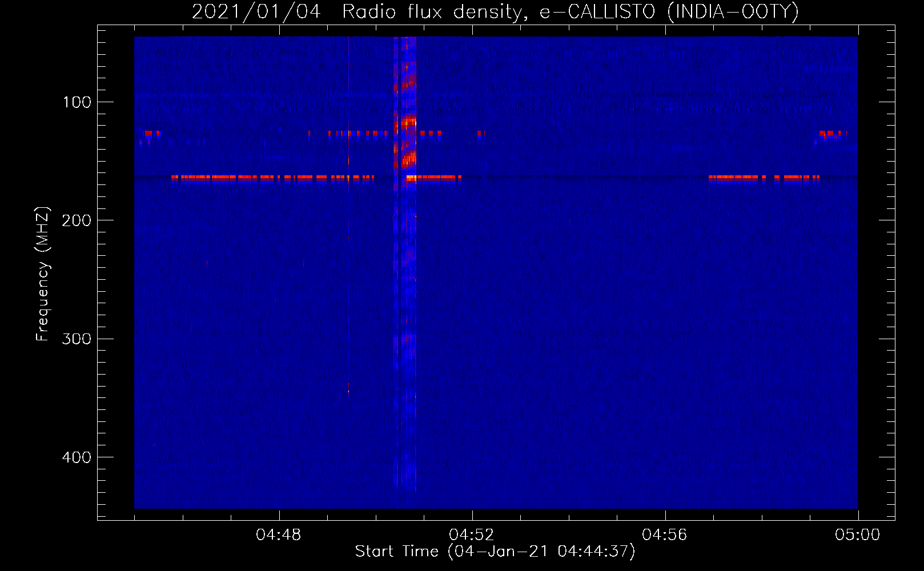Click the 100 frequency tick label
924x571 pixels.
77,102
